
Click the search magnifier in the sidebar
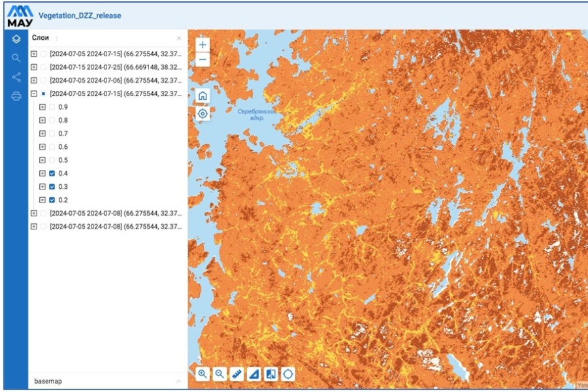coord(16,58)
